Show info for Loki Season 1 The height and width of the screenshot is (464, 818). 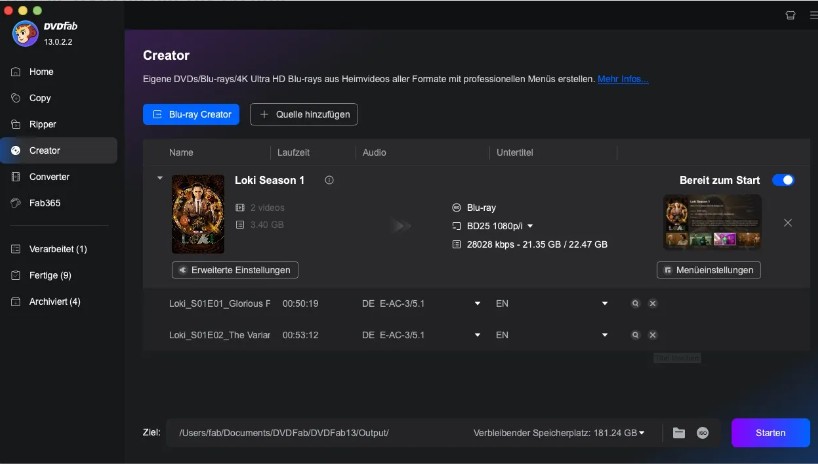tap(329, 180)
